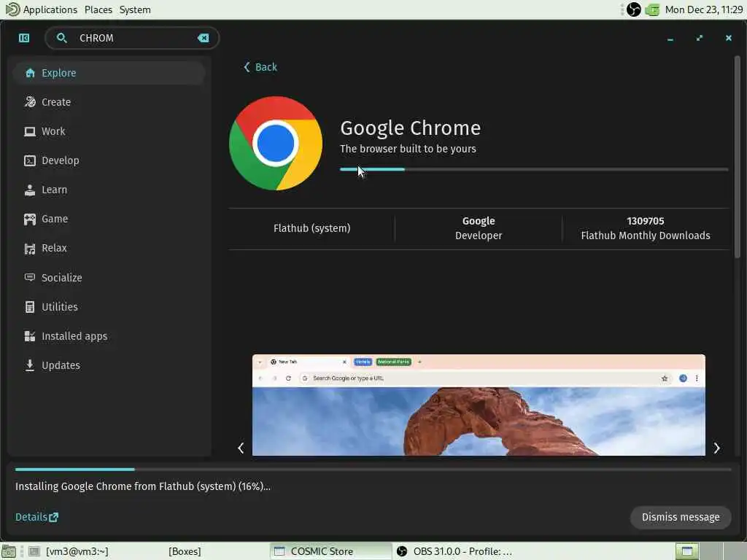Click the Chrome install progress bar
Image resolution: width=747 pixels, height=560 pixels.
pos(534,169)
